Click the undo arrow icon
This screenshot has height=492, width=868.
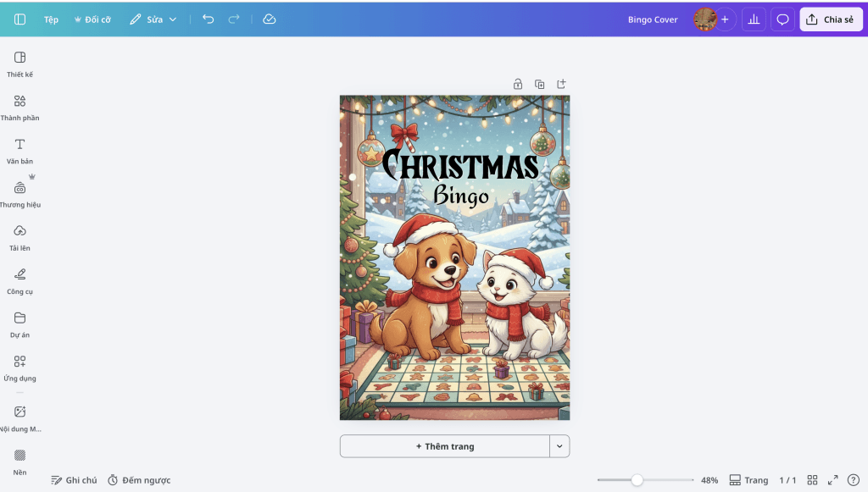pyautogui.click(x=209, y=19)
